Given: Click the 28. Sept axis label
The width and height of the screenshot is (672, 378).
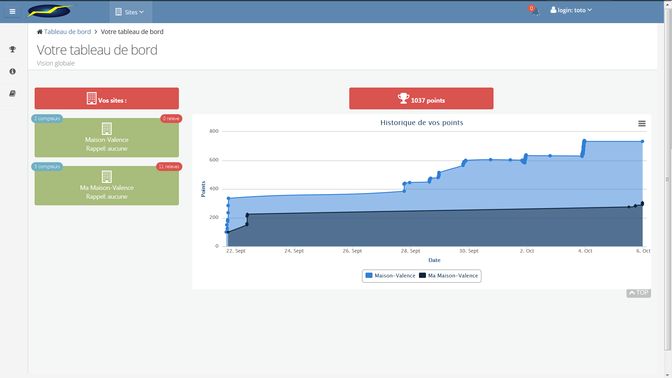Looking at the screenshot, I should [411, 251].
